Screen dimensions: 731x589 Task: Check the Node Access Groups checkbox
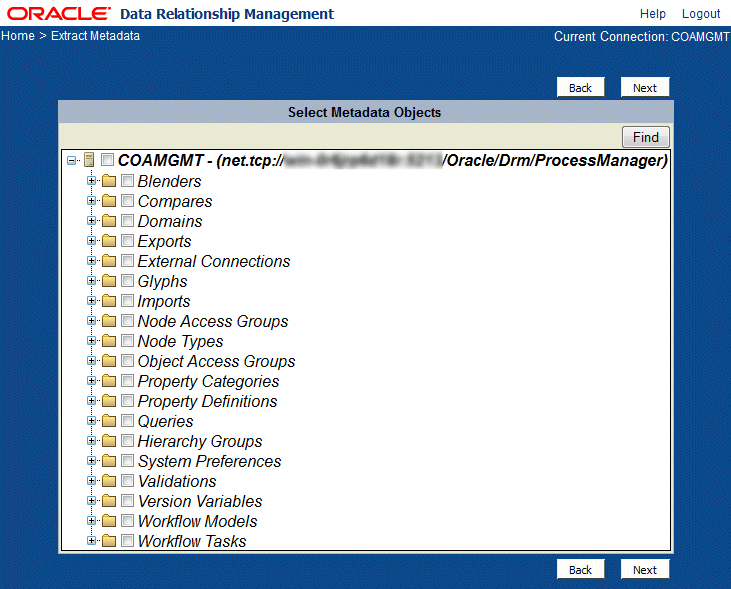[127, 321]
